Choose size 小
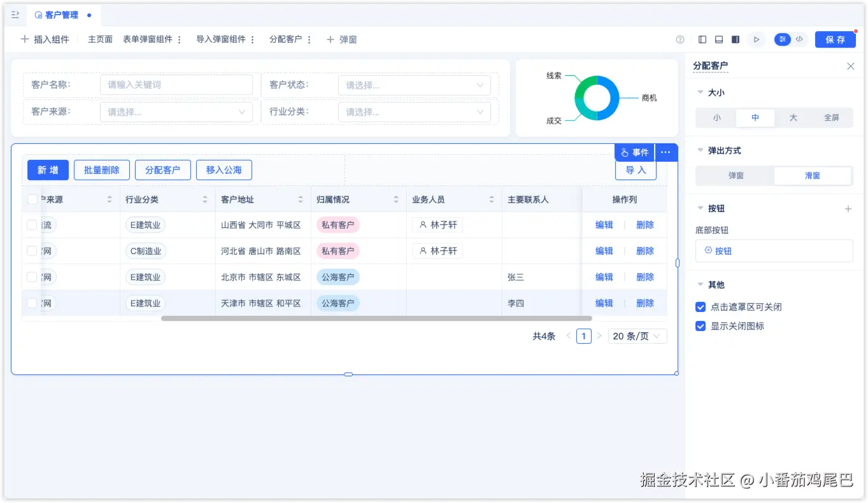The height and width of the screenshot is (503, 868). [x=717, y=118]
